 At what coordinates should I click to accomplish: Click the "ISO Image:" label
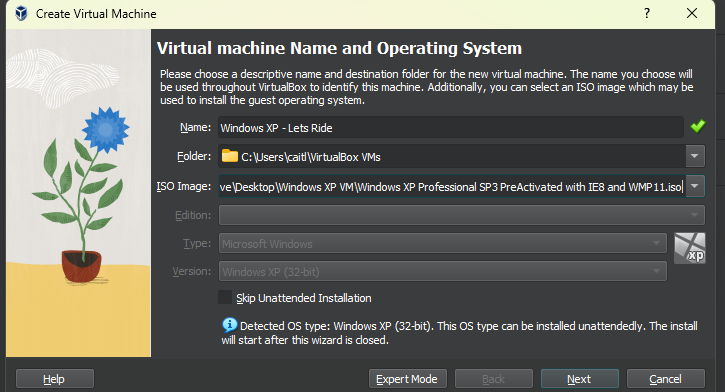[184, 186]
